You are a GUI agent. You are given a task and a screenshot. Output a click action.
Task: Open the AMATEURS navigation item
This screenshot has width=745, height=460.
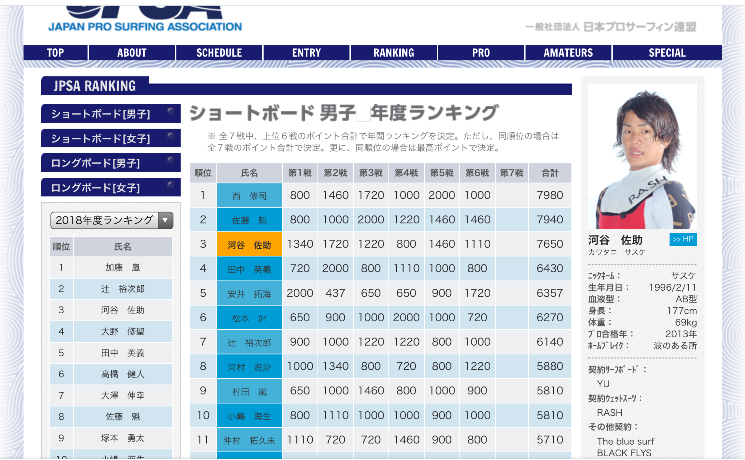[568, 53]
